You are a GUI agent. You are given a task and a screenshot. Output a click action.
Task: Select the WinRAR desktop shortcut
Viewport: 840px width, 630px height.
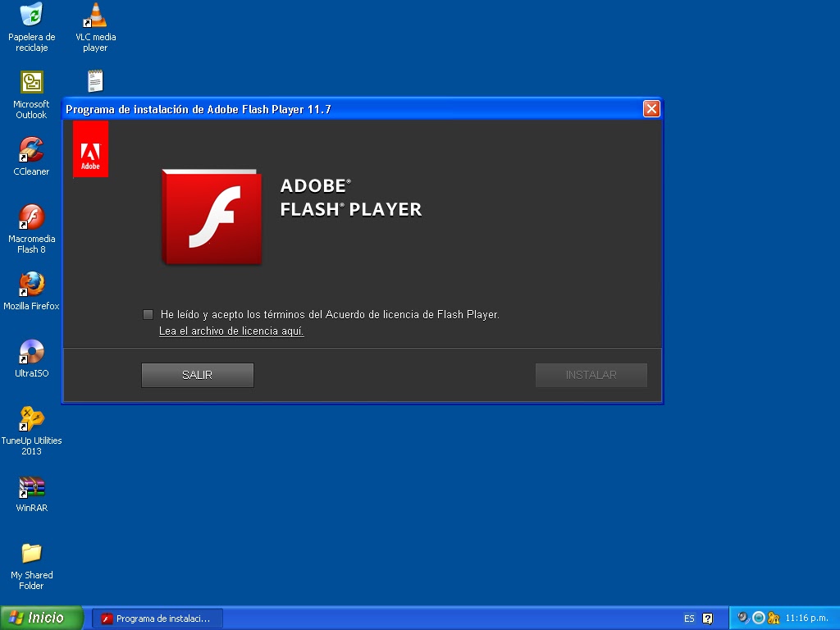pyautogui.click(x=32, y=493)
